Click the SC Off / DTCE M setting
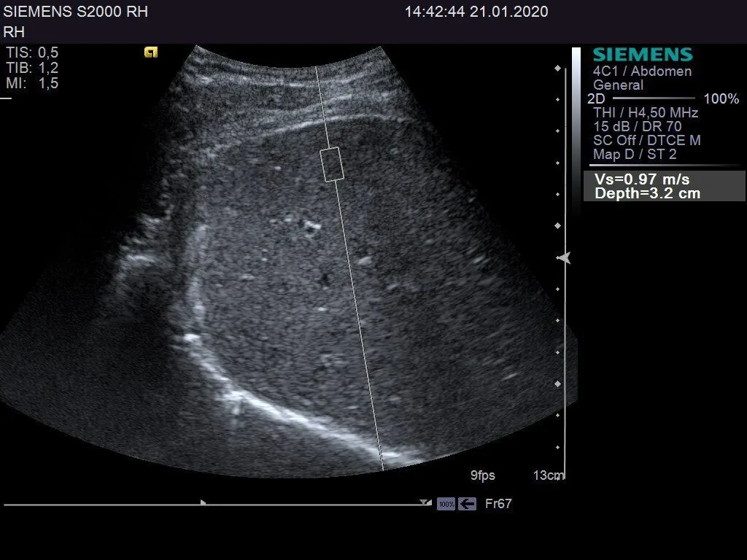The height and width of the screenshot is (560, 747). (646, 141)
